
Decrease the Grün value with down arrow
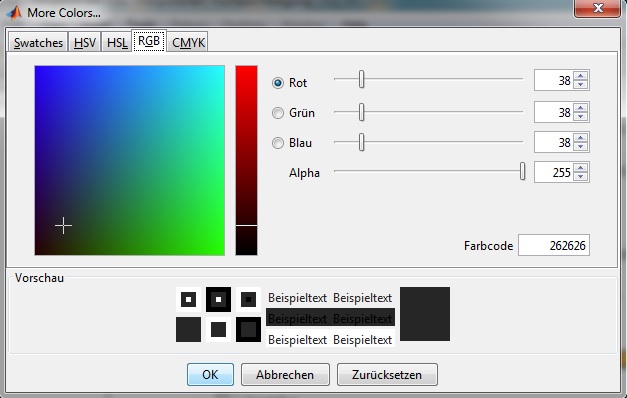pos(581,116)
